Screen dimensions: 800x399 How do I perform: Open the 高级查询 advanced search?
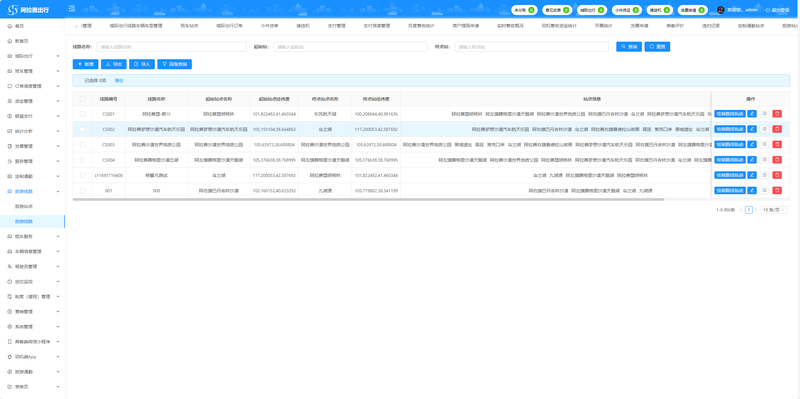point(174,64)
